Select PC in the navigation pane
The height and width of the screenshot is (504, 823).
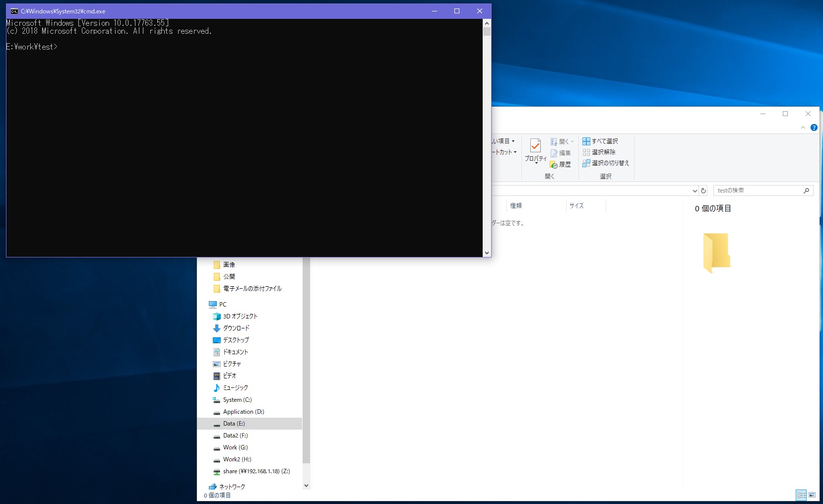click(x=218, y=305)
